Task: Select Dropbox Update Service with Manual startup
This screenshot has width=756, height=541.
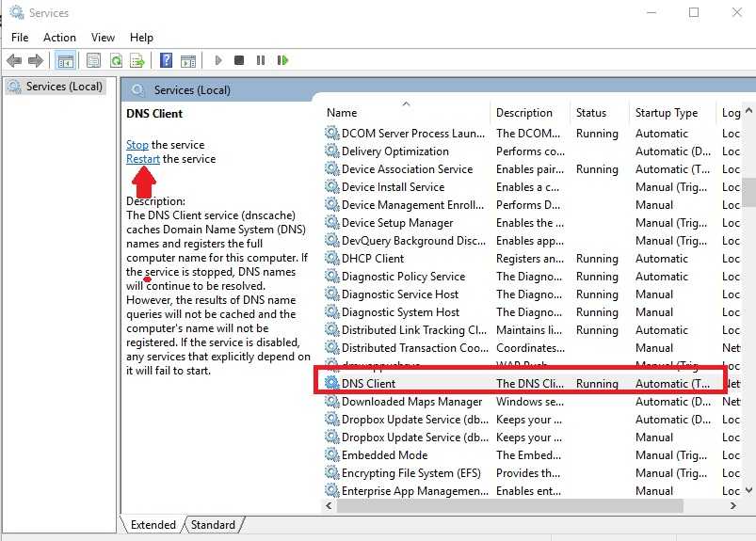Action: click(415, 437)
